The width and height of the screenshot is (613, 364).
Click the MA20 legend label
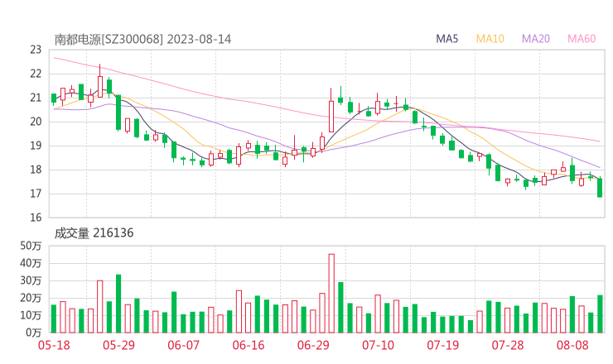536,39
